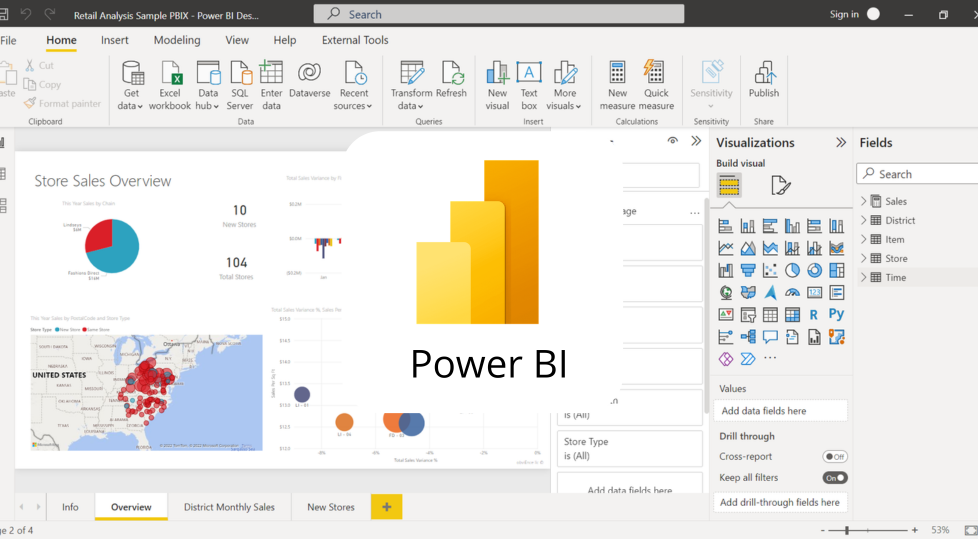The image size is (978, 539).
Task: Click the Undo arrow in title bar
Action: point(26,14)
